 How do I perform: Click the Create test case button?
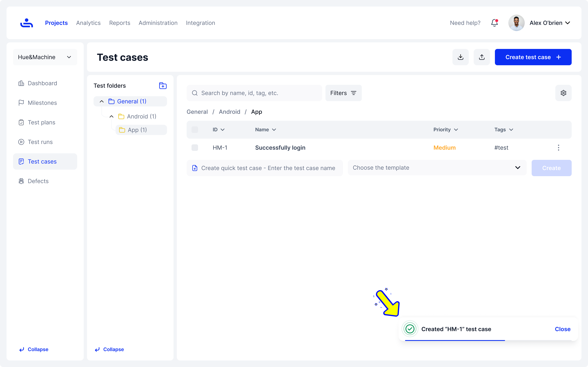coord(533,57)
